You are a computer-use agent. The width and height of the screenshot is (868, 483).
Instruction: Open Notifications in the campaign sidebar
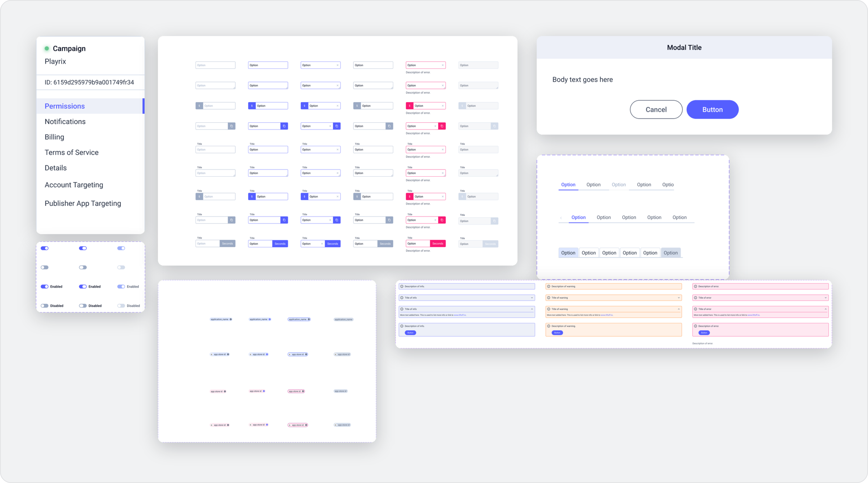point(65,122)
